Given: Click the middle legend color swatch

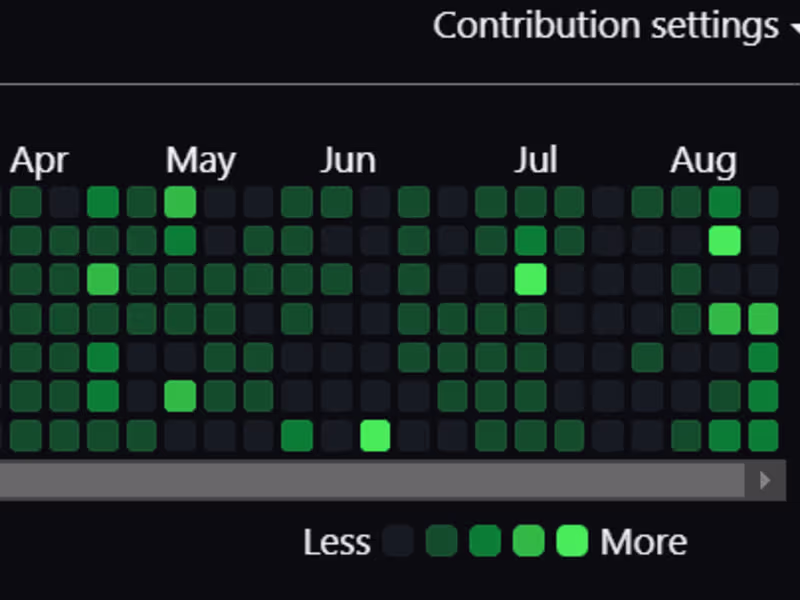Looking at the screenshot, I should [x=485, y=541].
